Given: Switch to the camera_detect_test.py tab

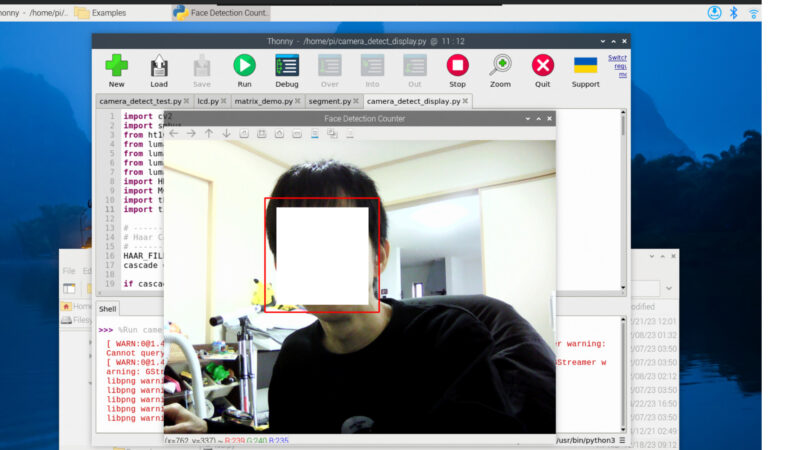Looking at the screenshot, I should click(140, 101).
